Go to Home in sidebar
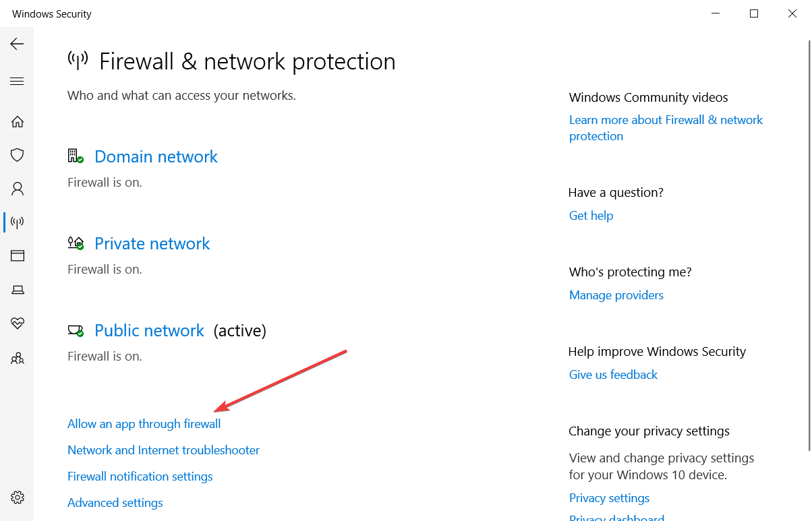Viewport: 812px width, 521px height. (x=18, y=122)
